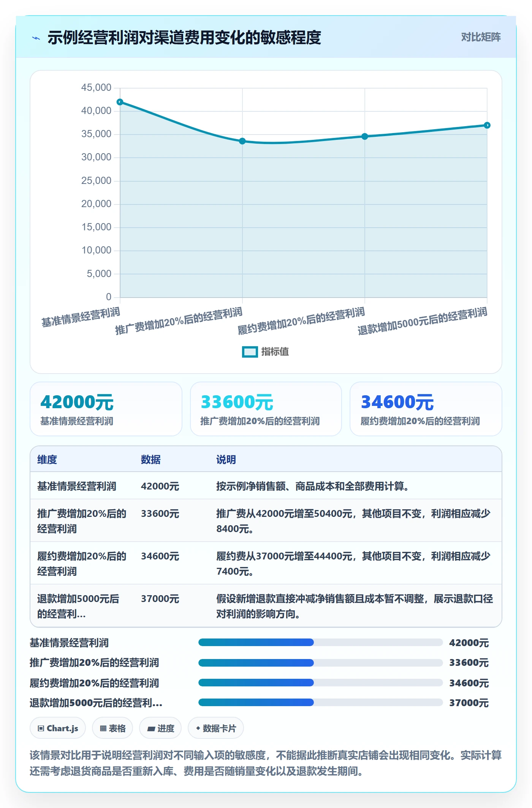Screen dimensions: 532x808
Task: Click progress value 42000元
Action: click(x=469, y=643)
